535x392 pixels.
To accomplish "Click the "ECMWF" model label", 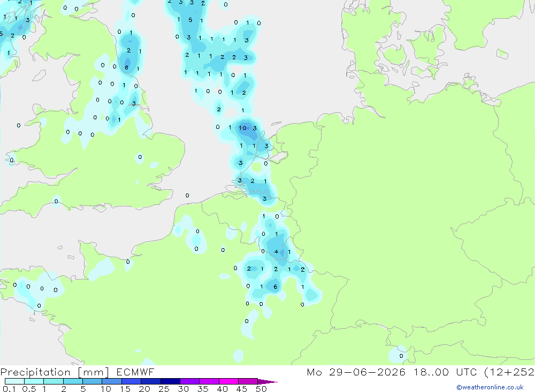I will (135, 372).
